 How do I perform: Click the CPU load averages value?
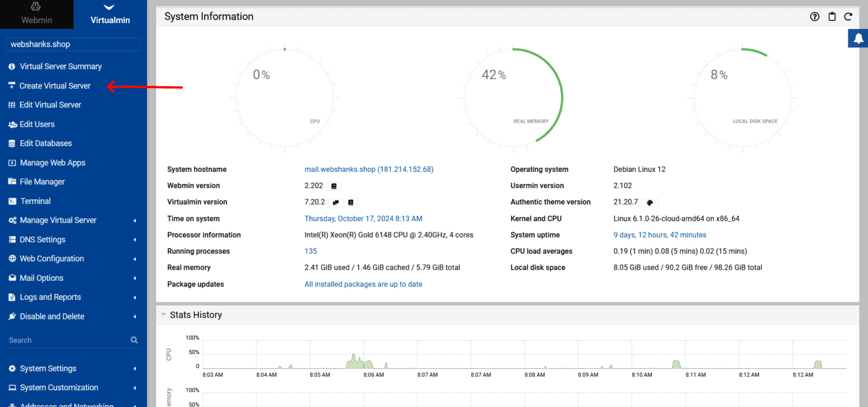pyautogui.click(x=680, y=251)
